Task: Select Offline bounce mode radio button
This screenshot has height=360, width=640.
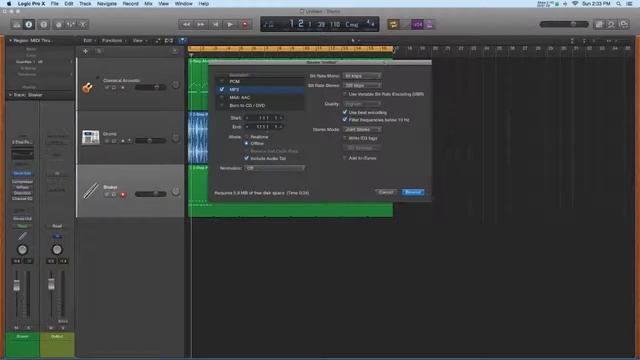Action: [247, 143]
